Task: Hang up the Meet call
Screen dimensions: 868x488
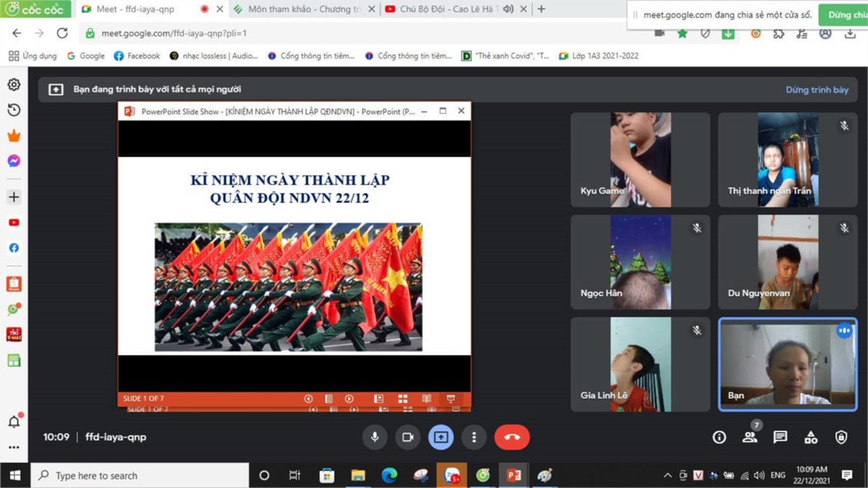Action: point(512,437)
